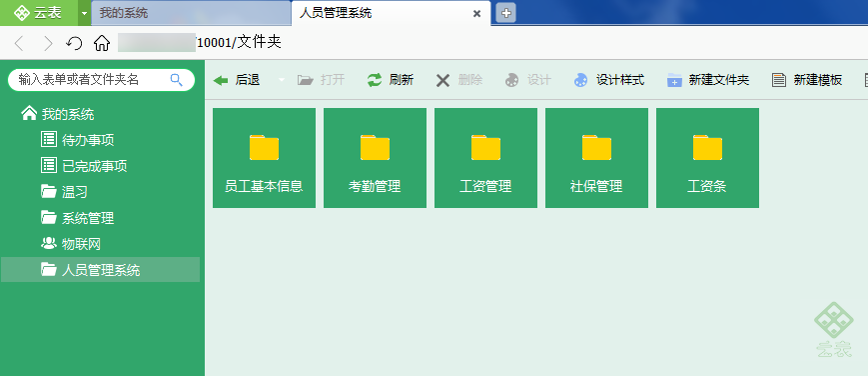Click the 删除 toolbar button

pyautogui.click(x=458, y=80)
